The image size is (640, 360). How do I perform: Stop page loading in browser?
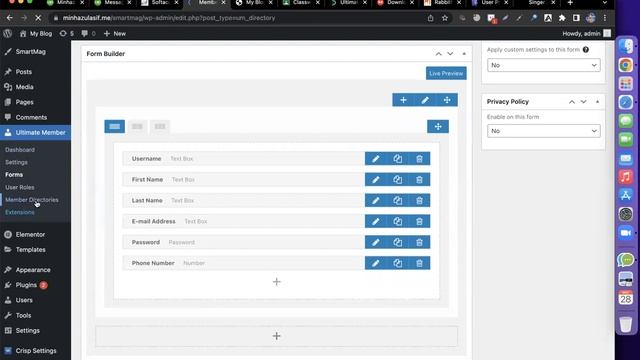(38, 18)
